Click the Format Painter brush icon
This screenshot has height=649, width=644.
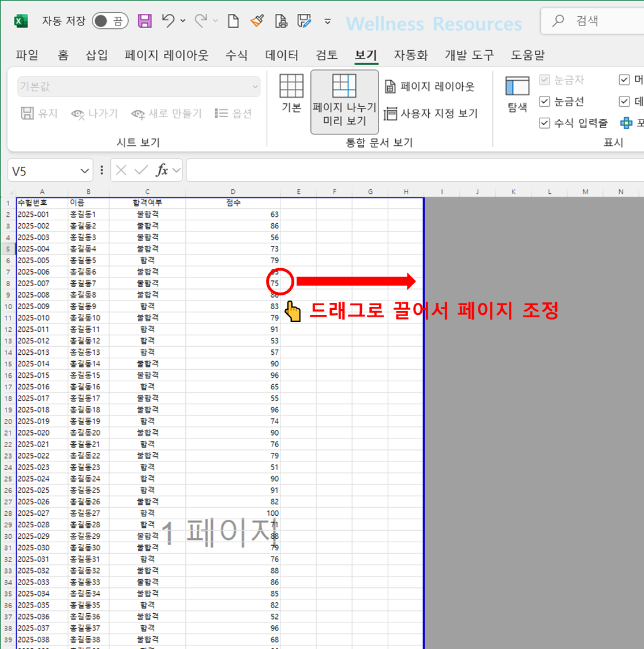click(257, 20)
